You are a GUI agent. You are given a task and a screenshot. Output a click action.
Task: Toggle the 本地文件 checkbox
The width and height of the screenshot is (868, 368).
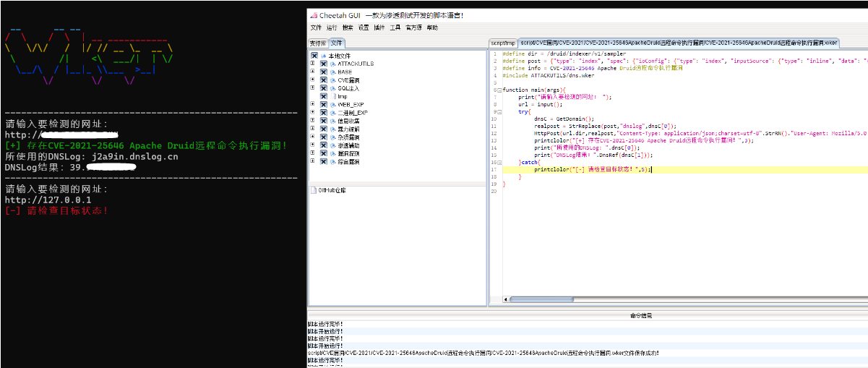coord(314,56)
